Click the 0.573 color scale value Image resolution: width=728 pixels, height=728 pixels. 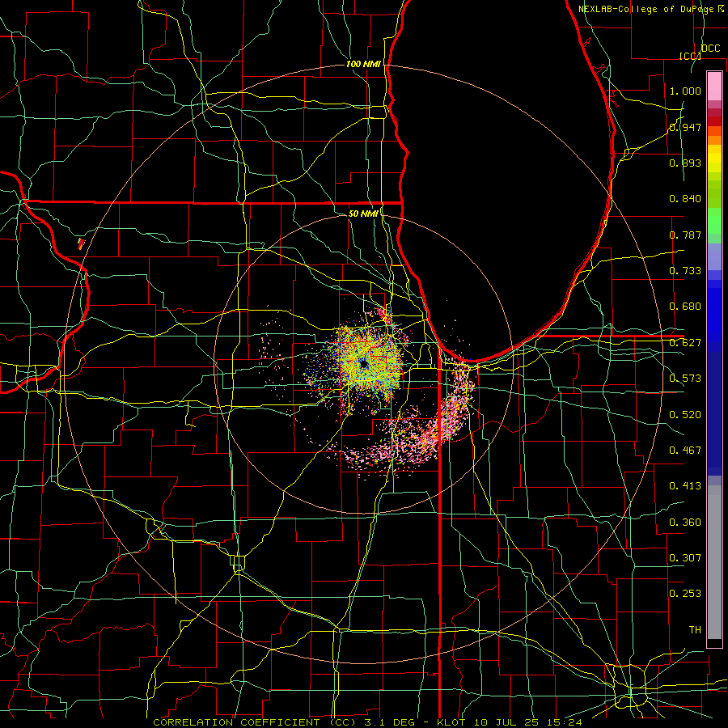pos(685,379)
